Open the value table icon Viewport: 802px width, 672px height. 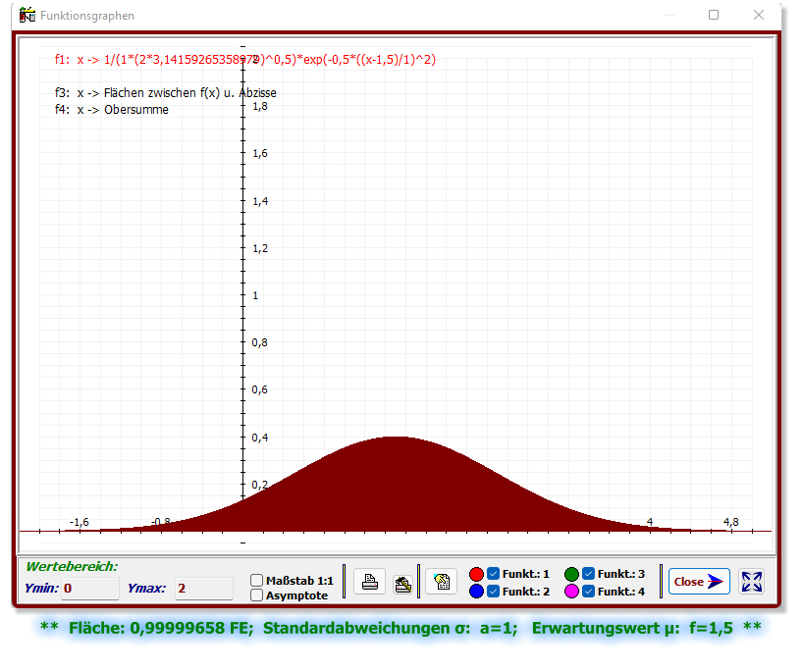tap(440, 582)
